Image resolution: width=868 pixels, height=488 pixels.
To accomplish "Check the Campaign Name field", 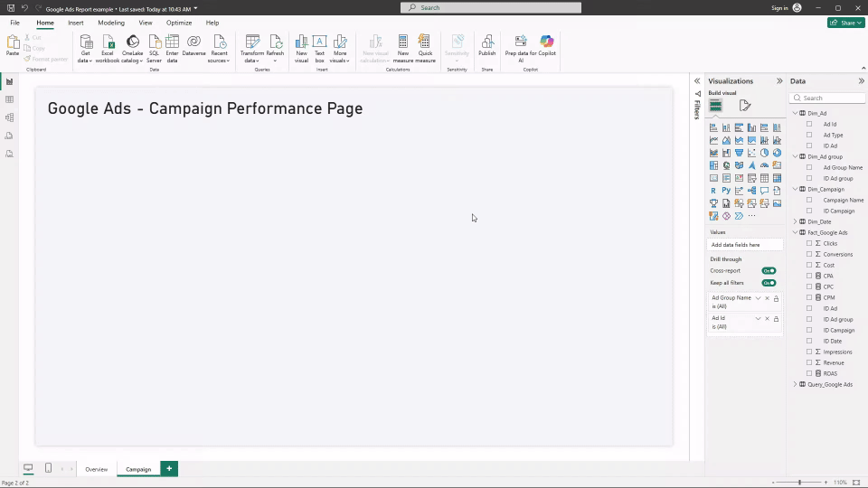I will pyautogui.click(x=809, y=201).
